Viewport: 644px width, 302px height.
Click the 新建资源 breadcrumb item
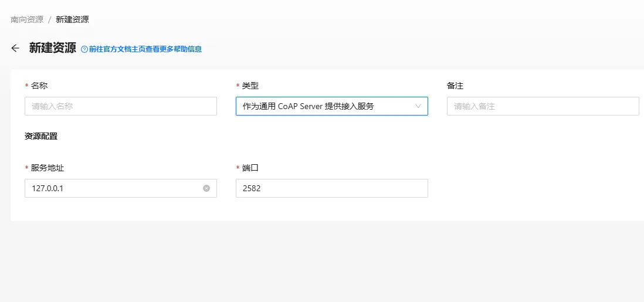click(72, 19)
